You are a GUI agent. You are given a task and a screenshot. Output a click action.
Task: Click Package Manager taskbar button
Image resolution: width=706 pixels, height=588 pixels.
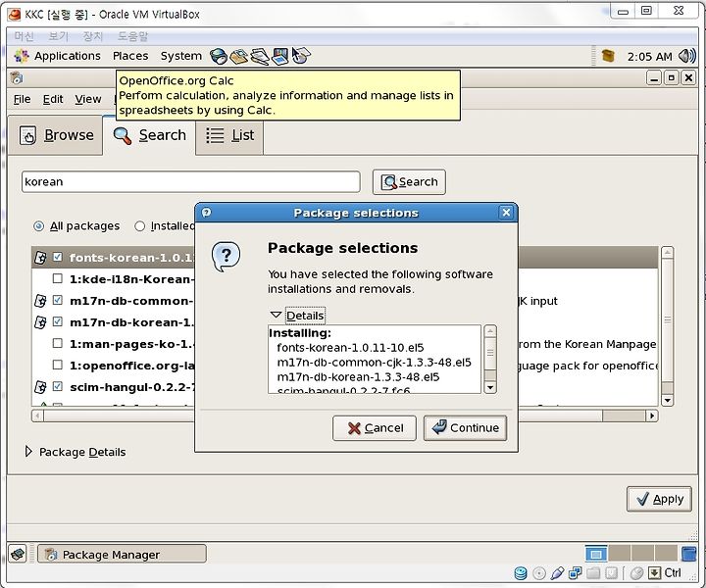click(122, 554)
